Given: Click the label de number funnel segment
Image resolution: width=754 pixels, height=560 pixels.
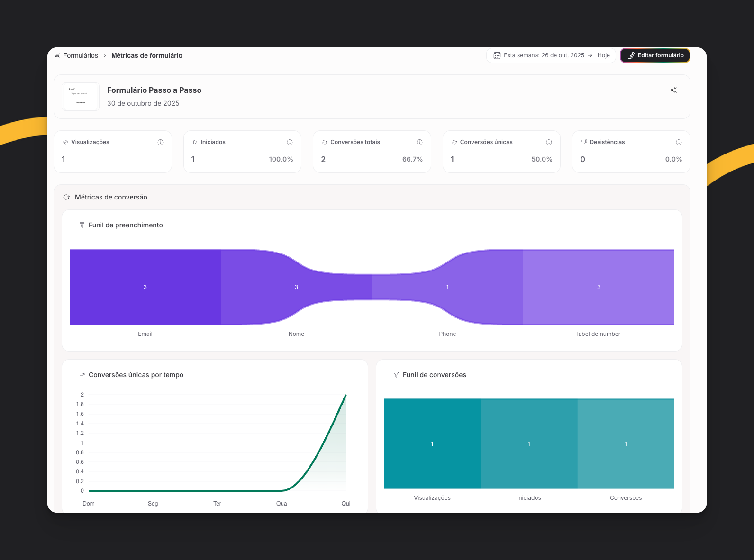Looking at the screenshot, I should tap(599, 287).
